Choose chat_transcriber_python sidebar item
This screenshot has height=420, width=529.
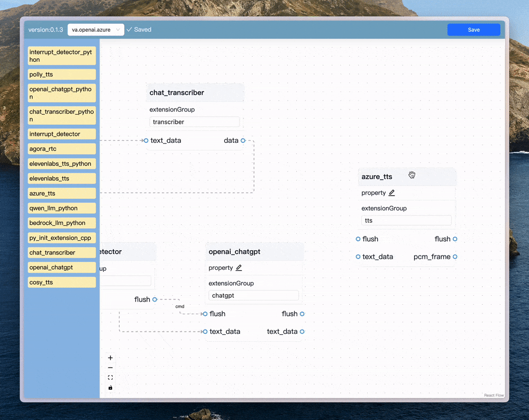coord(62,115)
